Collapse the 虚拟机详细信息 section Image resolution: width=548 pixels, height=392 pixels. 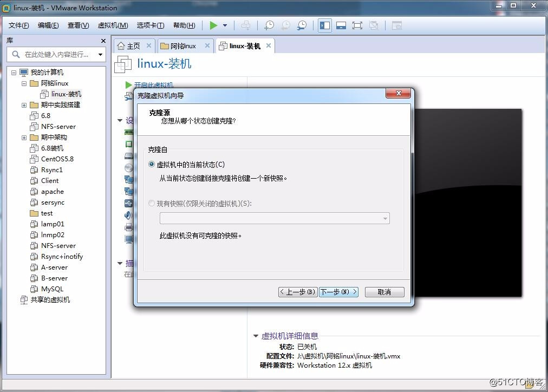pyautogui.click(x=256, y=336)
